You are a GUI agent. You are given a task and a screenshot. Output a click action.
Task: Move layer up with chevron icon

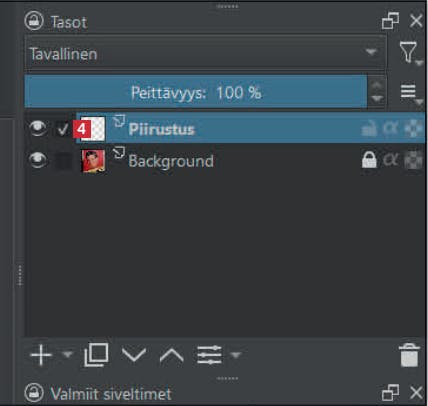coord(172,355)
